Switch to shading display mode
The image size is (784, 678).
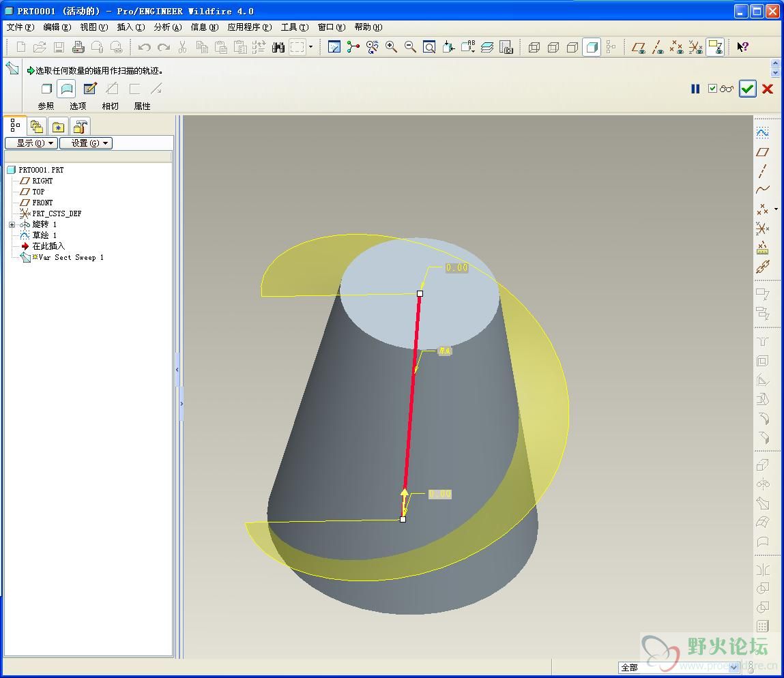point(592,47)
